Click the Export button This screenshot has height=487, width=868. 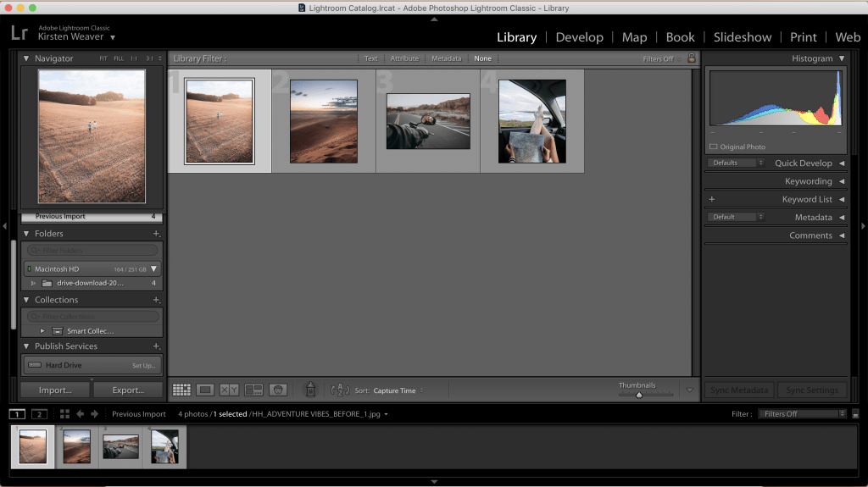coord(128,390)
